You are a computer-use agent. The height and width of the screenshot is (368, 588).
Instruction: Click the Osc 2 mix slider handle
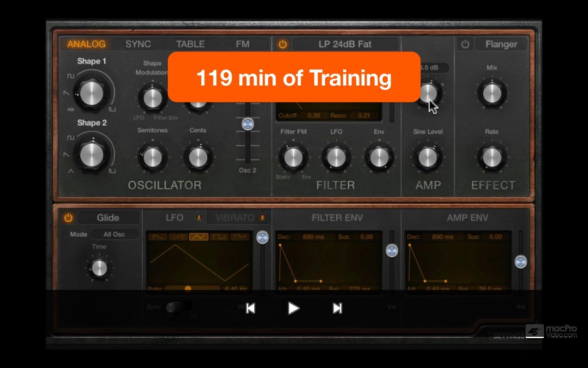tap(248, 124)
